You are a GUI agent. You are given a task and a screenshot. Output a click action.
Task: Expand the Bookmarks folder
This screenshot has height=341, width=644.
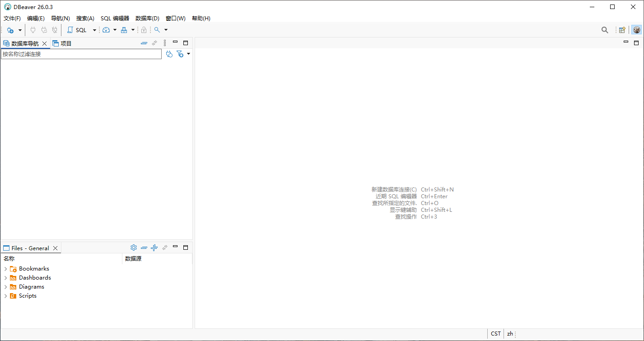5,269
